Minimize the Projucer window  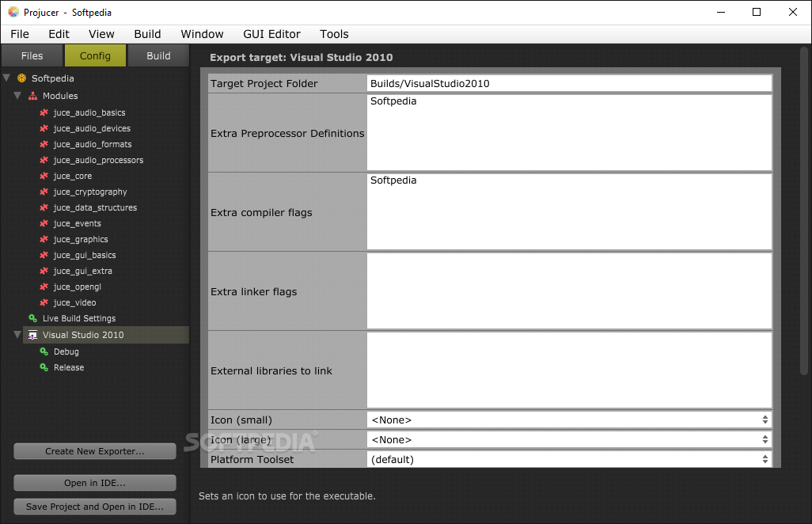721,12
